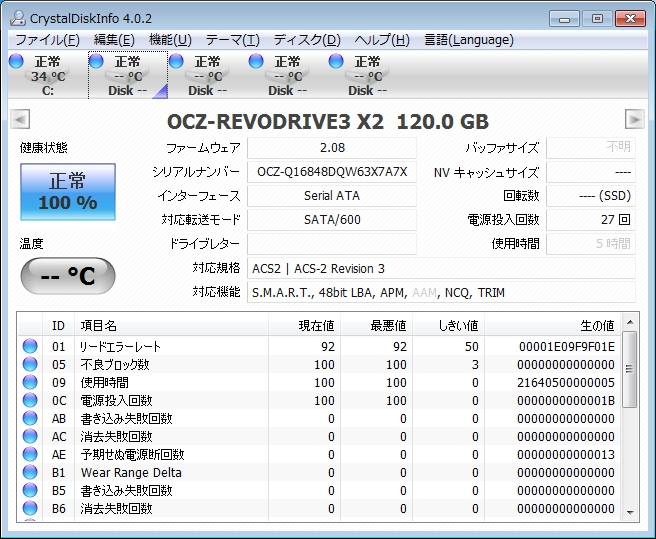Select the C: disk at 34 °C

click(47, 75)
